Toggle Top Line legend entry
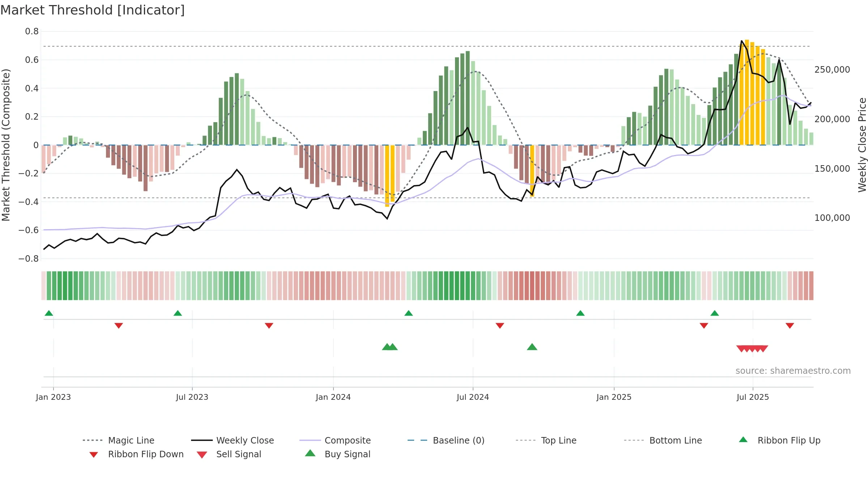The height and width of the screenshot is (488, 868). click(x=546, y=440)
